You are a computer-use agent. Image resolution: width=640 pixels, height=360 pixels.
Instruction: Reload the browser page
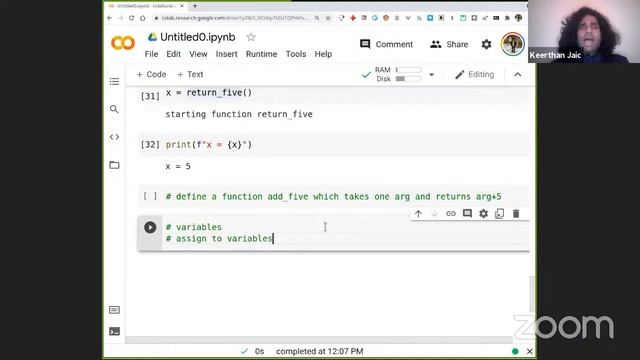coord(131,18)
